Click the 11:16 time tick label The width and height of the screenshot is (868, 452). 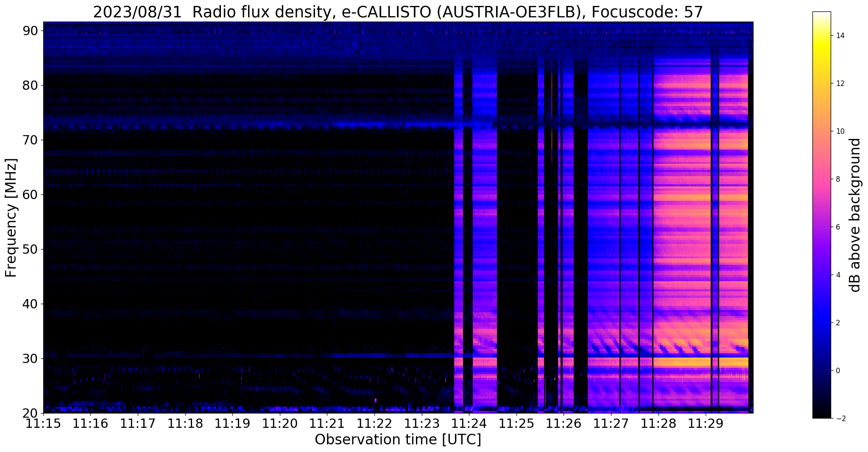click(x=90, y=424)
